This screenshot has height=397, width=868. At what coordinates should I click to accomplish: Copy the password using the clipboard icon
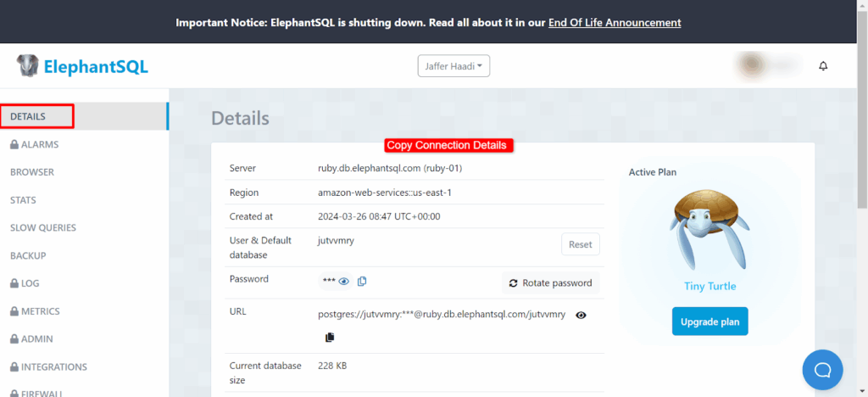[362, 282]
